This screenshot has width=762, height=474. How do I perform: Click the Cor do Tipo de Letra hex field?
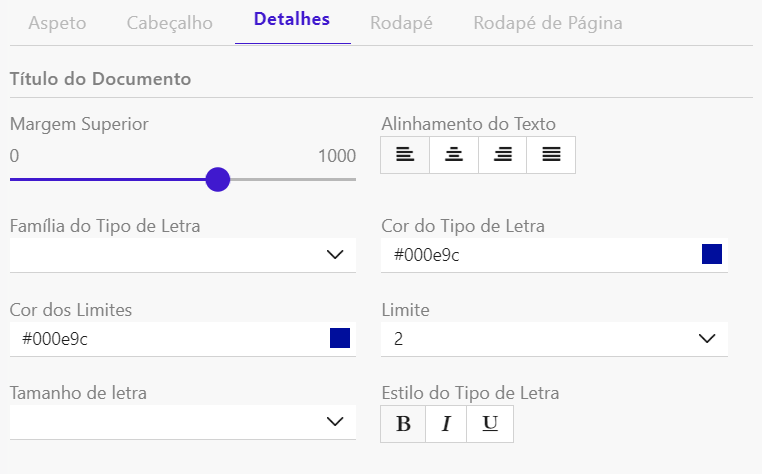(530, 255)
